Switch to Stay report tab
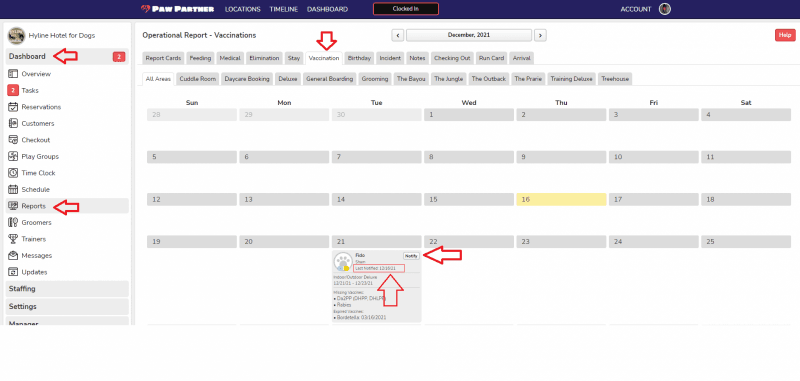Screen dimensions: 800x381 (x=294, y=58)
